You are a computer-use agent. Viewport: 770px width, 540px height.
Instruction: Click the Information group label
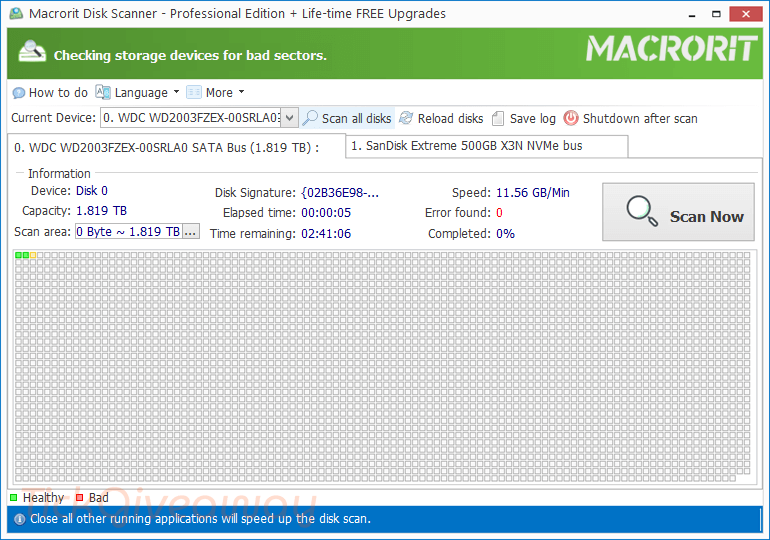[x=59, y=173]
